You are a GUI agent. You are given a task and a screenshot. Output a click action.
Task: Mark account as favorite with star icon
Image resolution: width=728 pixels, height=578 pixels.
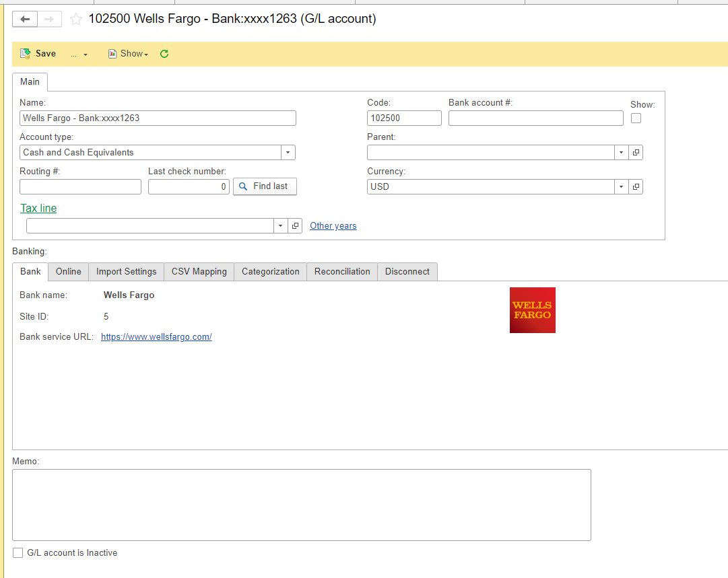click(75, 19)
